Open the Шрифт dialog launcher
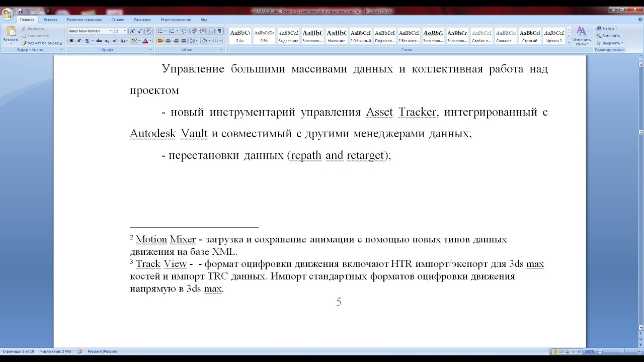 click(151, 50)
